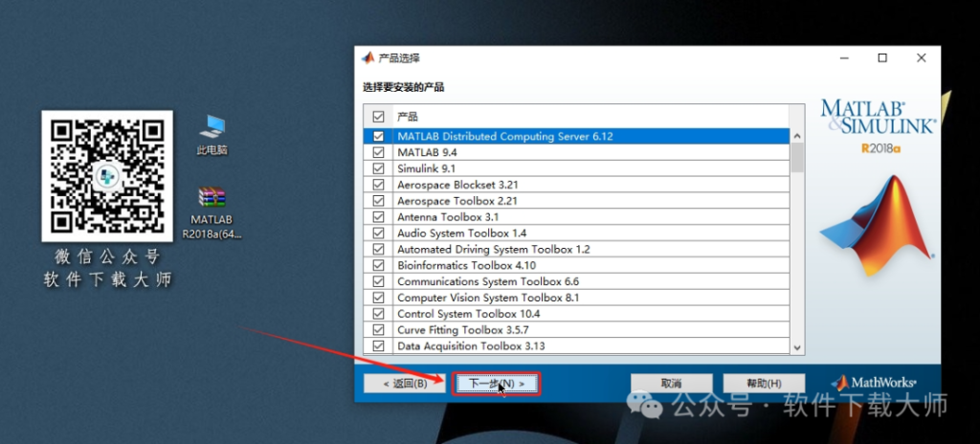Select the Aerospace Toolbox 2.21 row text

pyautogui.click(x=457, y=201)
